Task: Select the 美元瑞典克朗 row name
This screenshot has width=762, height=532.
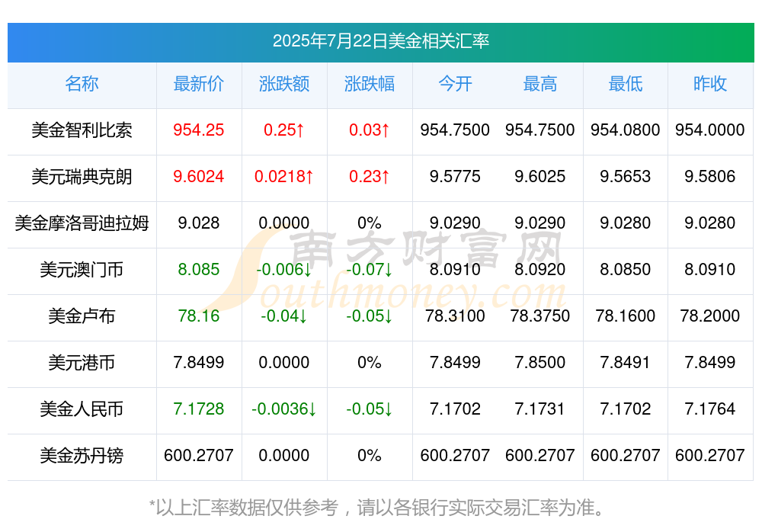Action: tap(82, 177)
